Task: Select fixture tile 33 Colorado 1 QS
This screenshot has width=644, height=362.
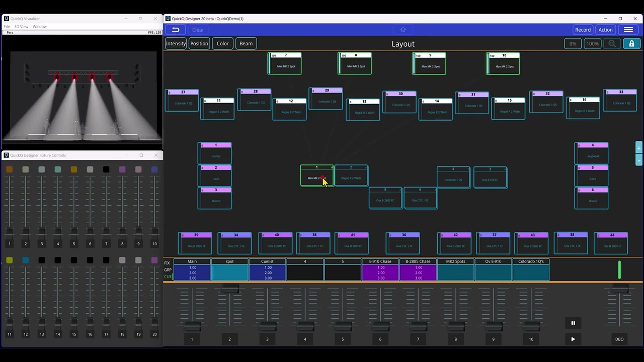Action: 620,100
